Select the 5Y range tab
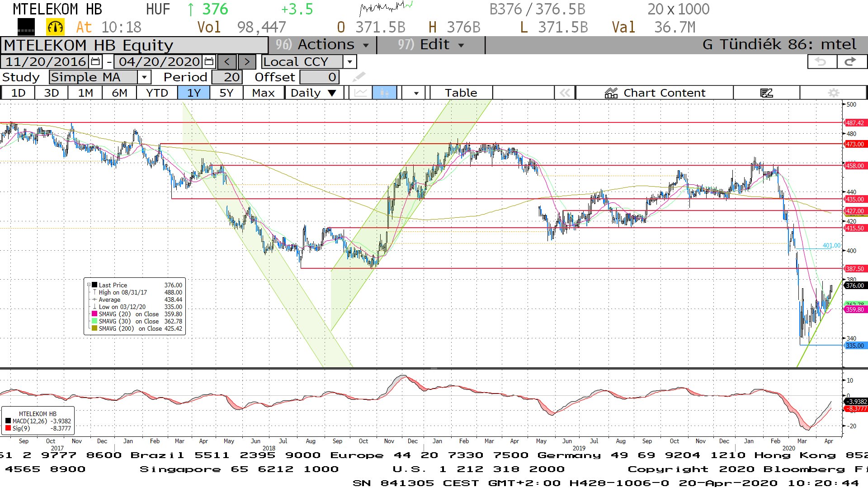868x501 pixels. (226, 93)
